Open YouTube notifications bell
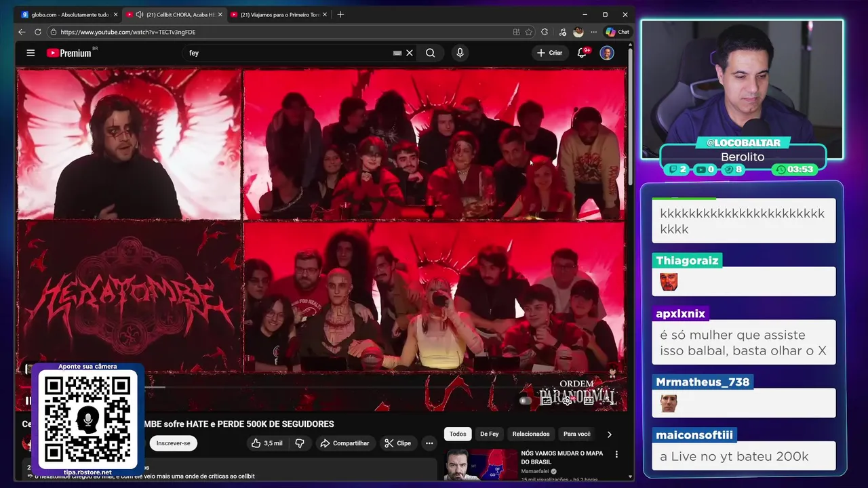The height and width of the screenshot is (488, 868). click(582, 53)
